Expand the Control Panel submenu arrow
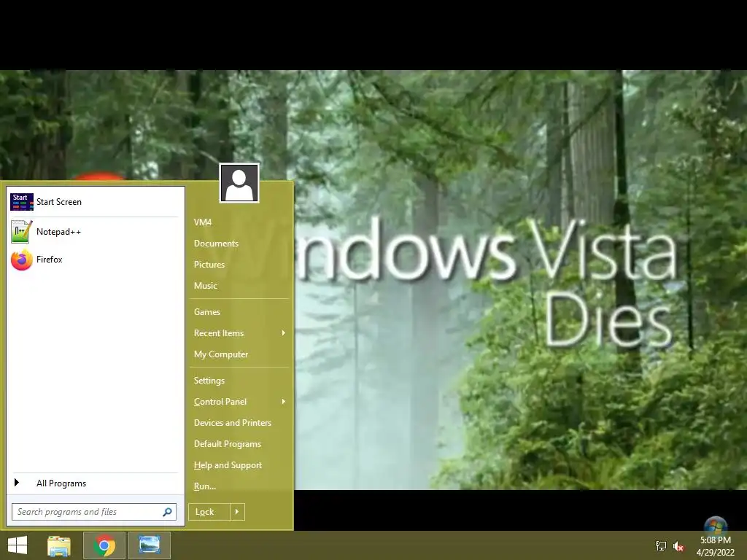Image resolution: width=747 pixels, height=560 pixels. 284,402
